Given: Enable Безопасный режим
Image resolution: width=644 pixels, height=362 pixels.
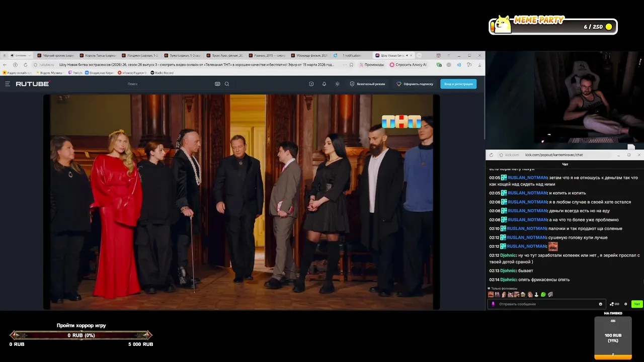Looking at the screenshot, I should [x=367, y=84].
